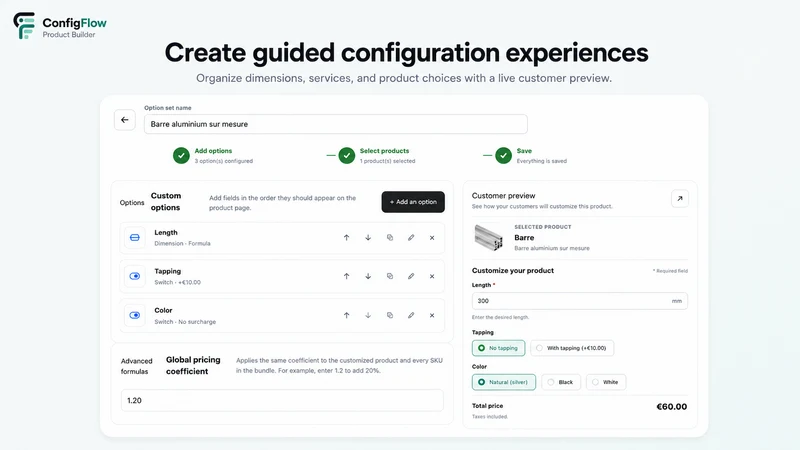
Task: Click the Save step checkmark
Action: [504, 156]
